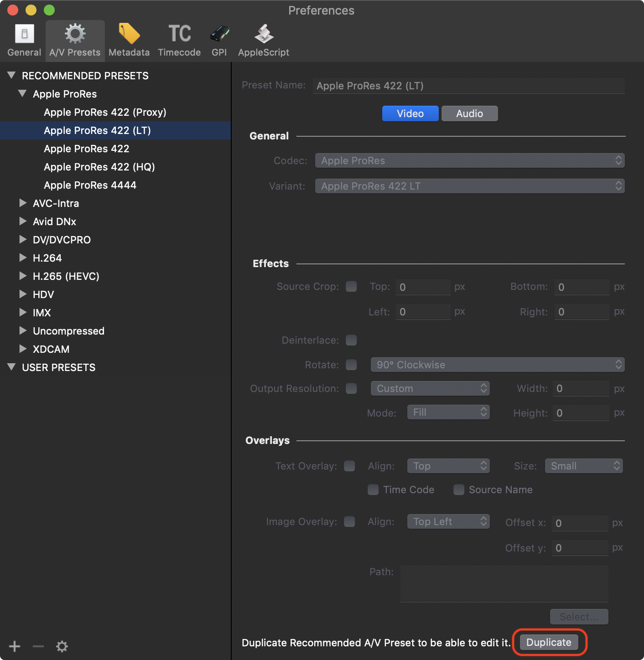
Task: Select Apple ProRes 422 (HQ) preset
Action: (115, 167)
